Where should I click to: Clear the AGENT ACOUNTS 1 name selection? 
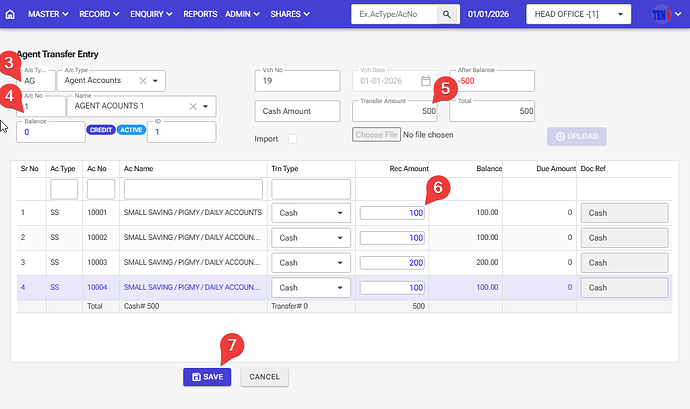(x=190, y=106)
